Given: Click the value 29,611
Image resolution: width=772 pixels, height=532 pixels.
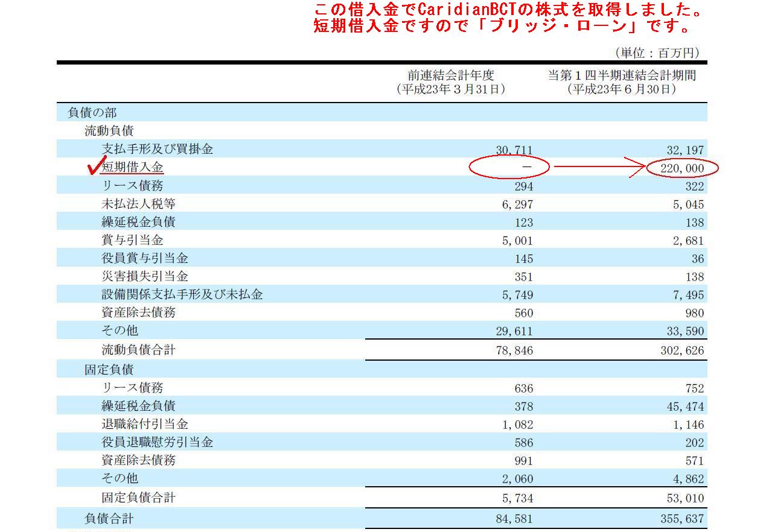Looking at the screenshot, I should click(x=514, y=331).
